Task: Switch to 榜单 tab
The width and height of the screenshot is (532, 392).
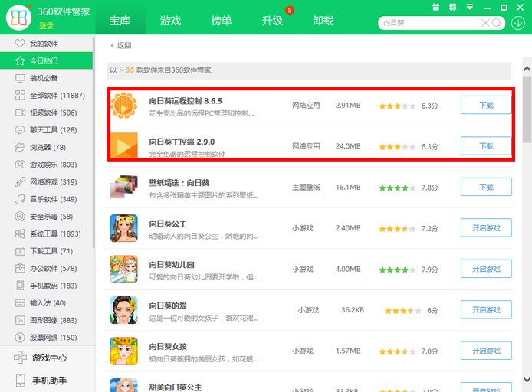Action: [222, 21]
